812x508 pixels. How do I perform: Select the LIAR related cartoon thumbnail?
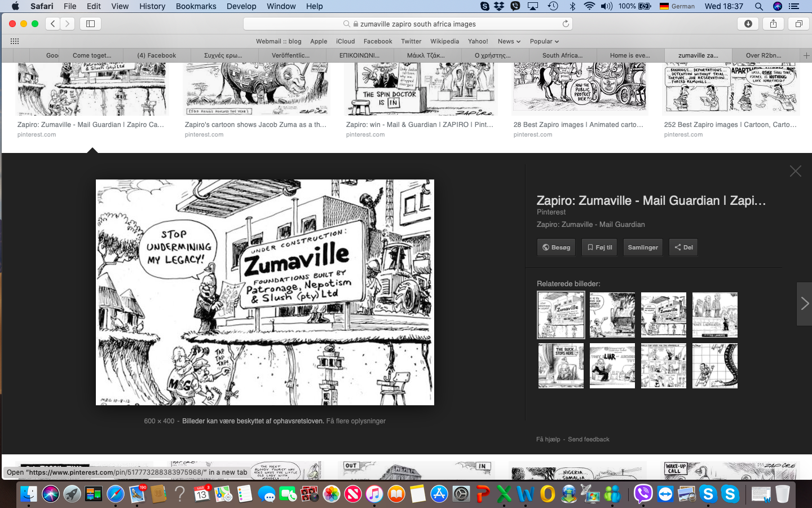coord(612,366)
